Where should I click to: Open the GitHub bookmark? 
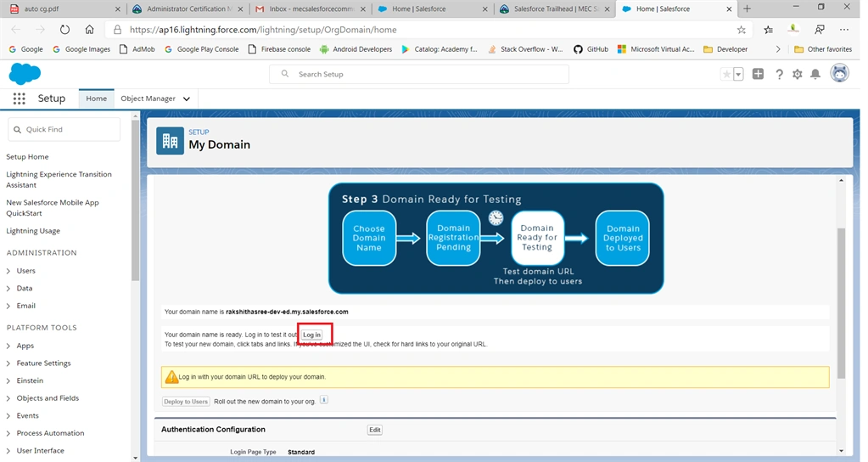591,49
